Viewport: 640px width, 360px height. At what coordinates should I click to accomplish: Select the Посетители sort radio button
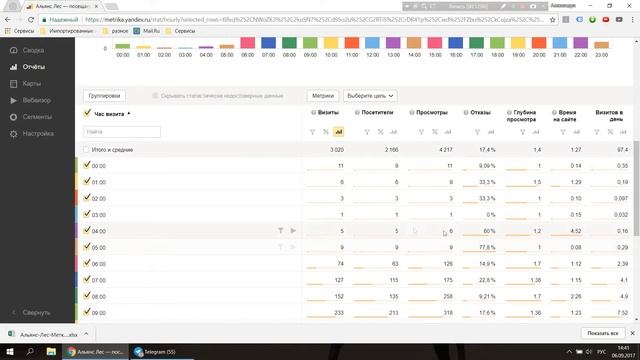[357, 112]
